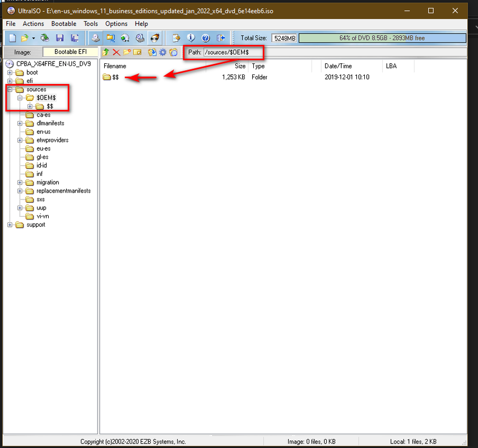
Task: Click the Extract files icon
Action: click(x=152, y=53)
